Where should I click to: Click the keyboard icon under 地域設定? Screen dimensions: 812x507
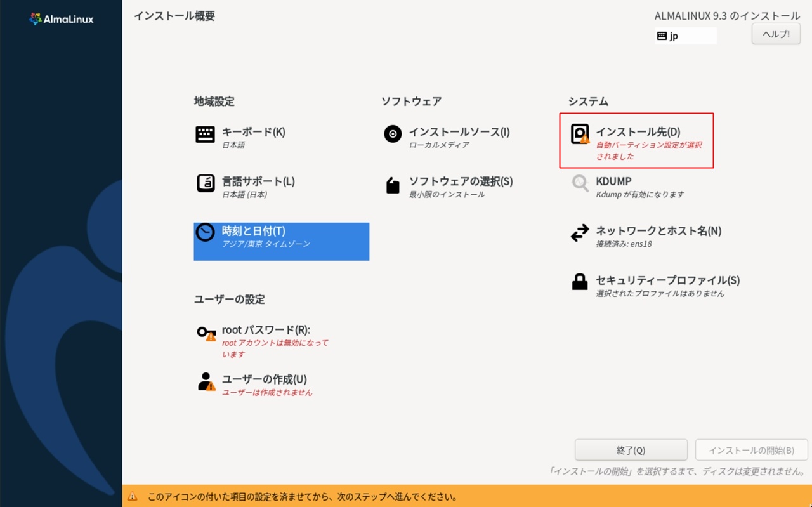pos(205,135)
